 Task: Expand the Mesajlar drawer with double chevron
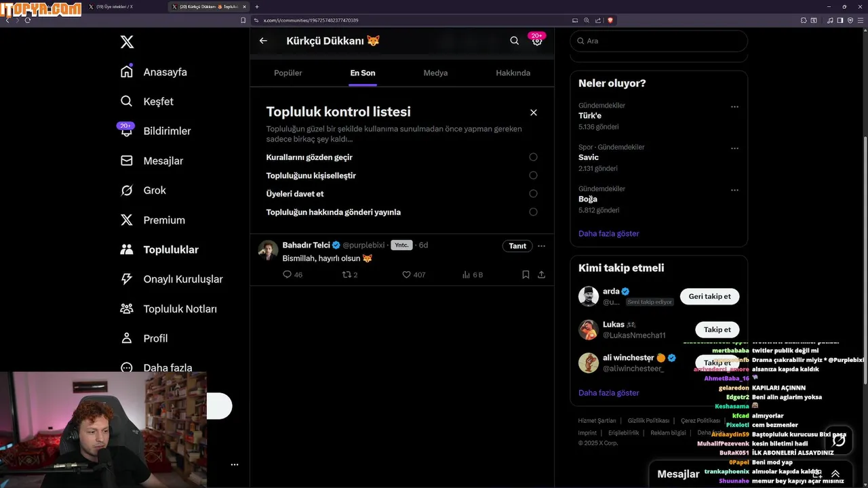tap(835, 474)
